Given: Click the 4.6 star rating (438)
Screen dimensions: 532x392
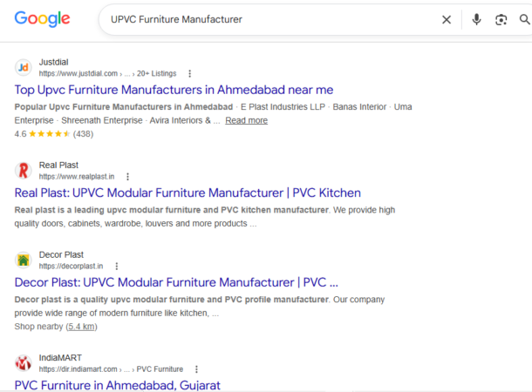Looking at the screenshot, I should click(53, 134).
